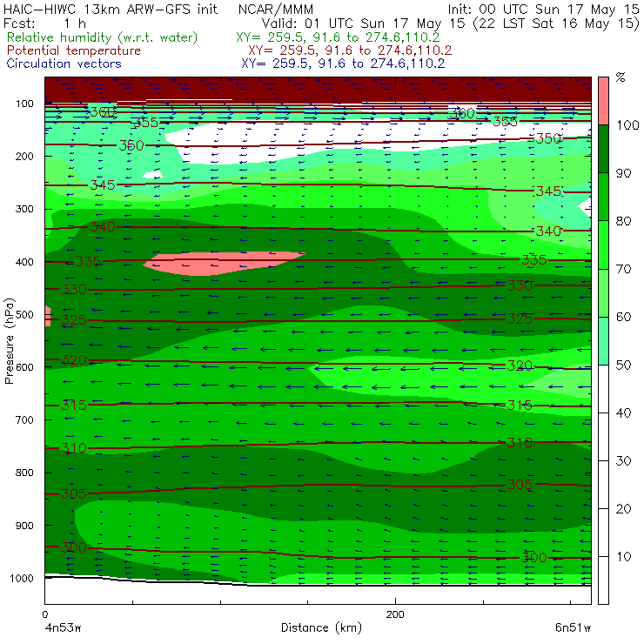Viewport: 644px width, 644px height.
Task: Click the 600 hPa pressure tick label
Action: 24,367
